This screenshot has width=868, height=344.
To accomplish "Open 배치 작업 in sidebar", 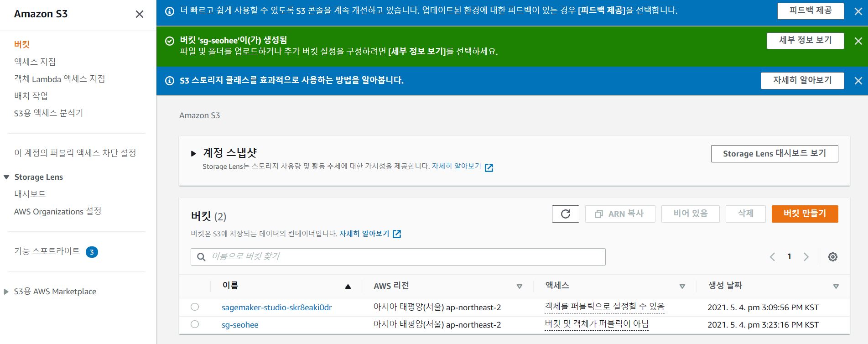I will [31, 96].
